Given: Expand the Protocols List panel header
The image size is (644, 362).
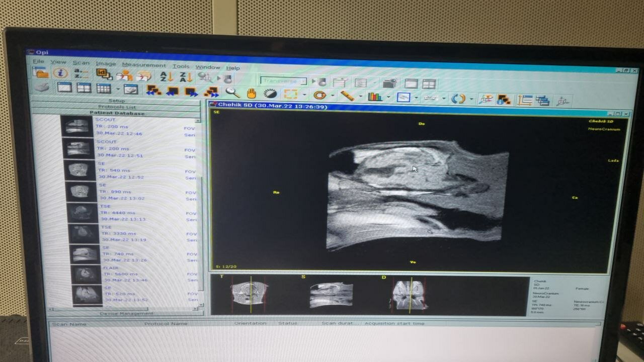Looking at the screenshot, I should point(117,107).
